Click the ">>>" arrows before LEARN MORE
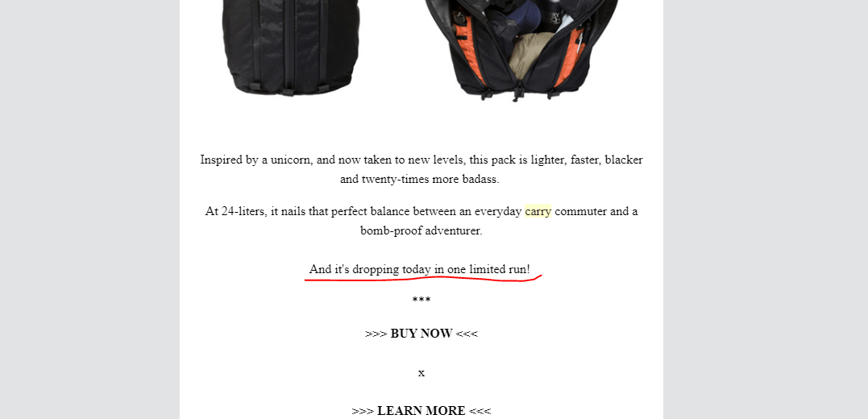This screenshot has width=868, height=419. point(363,411)
